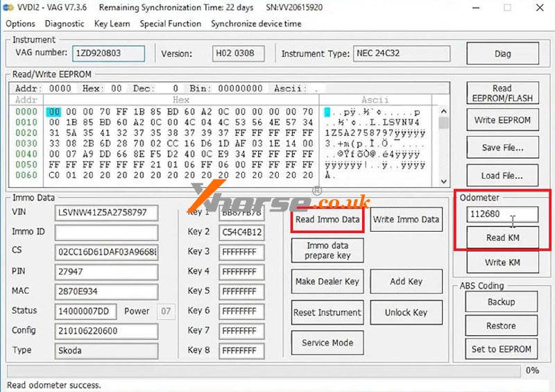Open the Key Learn menu
555x392 pixels.
click(x=112, y=24)
